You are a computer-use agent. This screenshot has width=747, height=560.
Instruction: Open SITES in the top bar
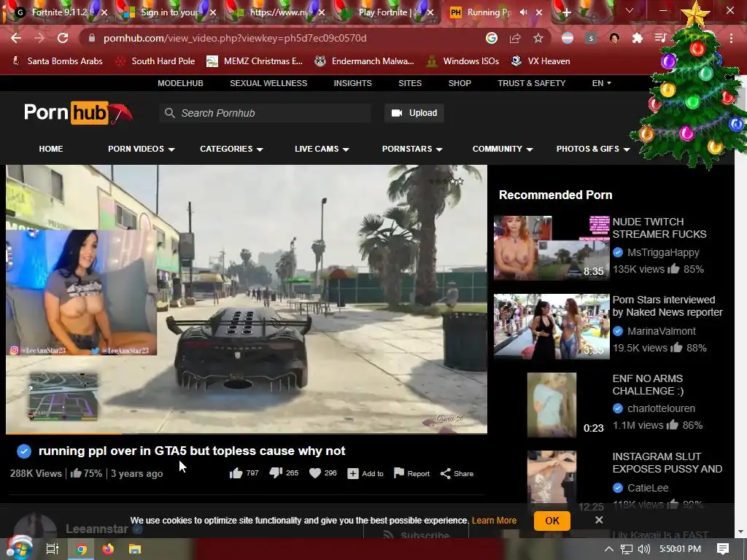[x=410, y=83]
